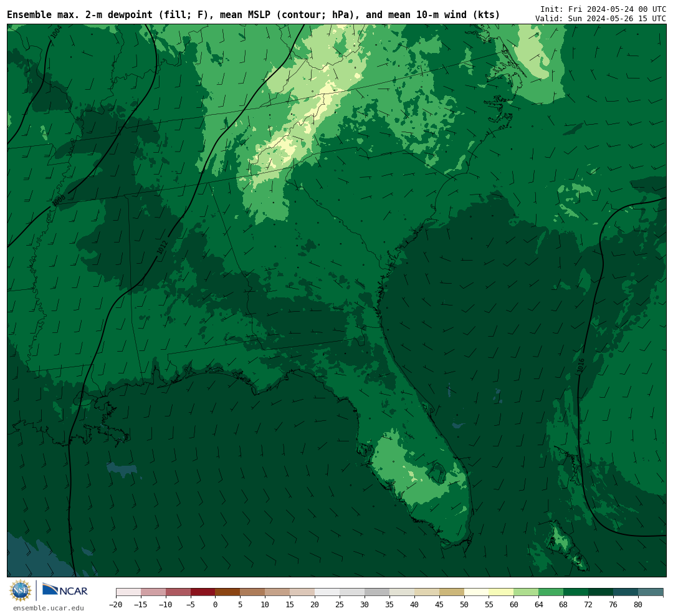Click the 76 colorbar tick label

pos(614,604)
